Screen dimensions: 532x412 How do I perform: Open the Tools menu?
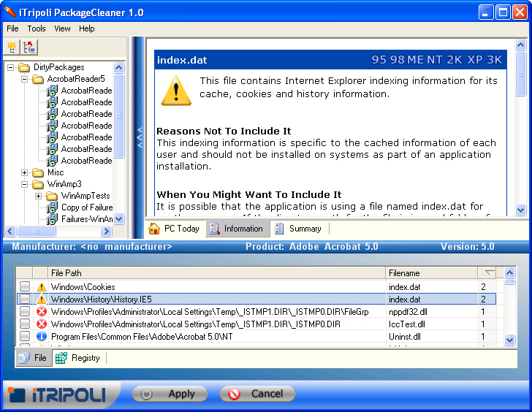(37, 28)
